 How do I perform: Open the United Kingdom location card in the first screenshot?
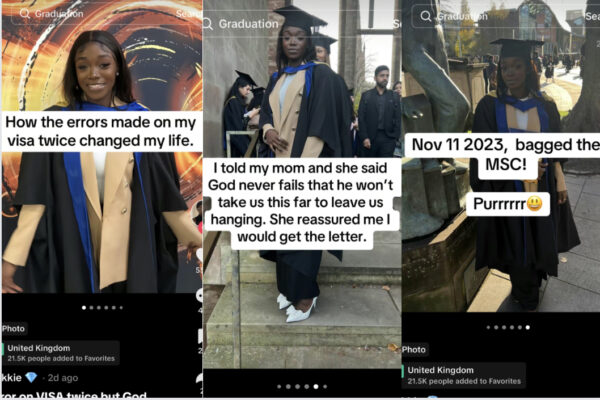coord(60,353)
